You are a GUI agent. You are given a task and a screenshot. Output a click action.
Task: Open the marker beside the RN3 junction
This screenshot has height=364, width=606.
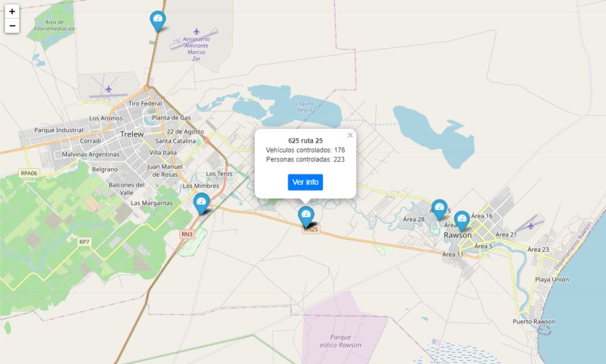pos(201,202)
